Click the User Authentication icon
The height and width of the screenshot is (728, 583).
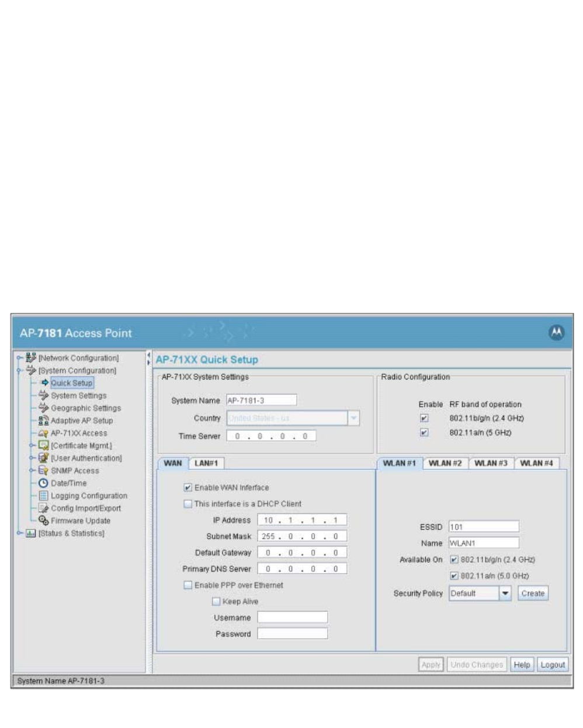click(x=43, y=458)
